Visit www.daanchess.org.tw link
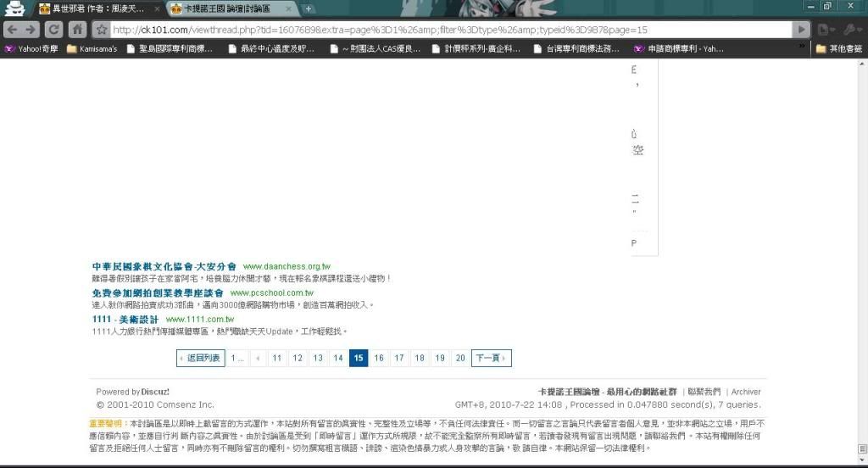868x468 pixels. tap(287, 266)
